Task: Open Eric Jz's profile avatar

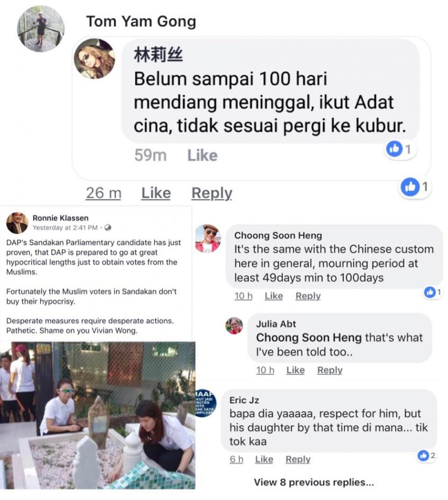Action: pos(206,403)
